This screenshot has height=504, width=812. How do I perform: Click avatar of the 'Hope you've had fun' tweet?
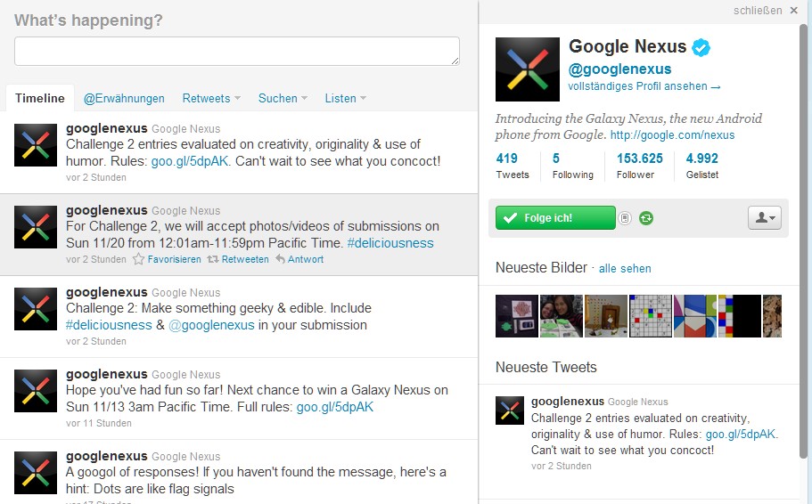point(36,391)
